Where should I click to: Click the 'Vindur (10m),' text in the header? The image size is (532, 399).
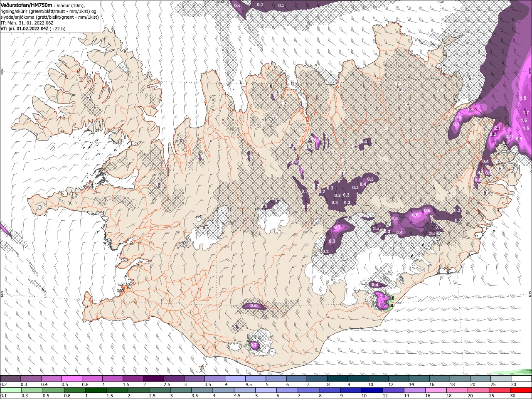70,5
